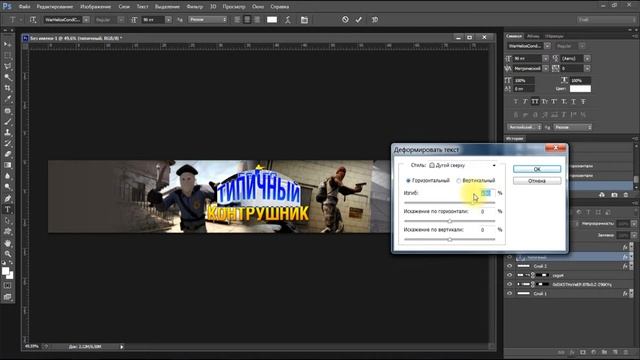Toggle text orientation in options bar
This screenshot has width=640, height=360.
(x=33, y=20)
